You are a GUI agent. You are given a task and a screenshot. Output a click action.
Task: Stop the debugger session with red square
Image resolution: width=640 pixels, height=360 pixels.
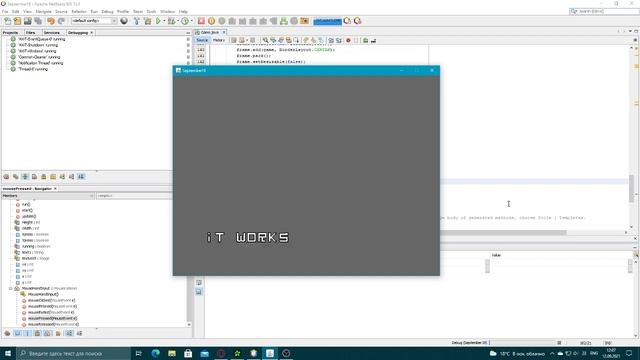click(201, 21)
